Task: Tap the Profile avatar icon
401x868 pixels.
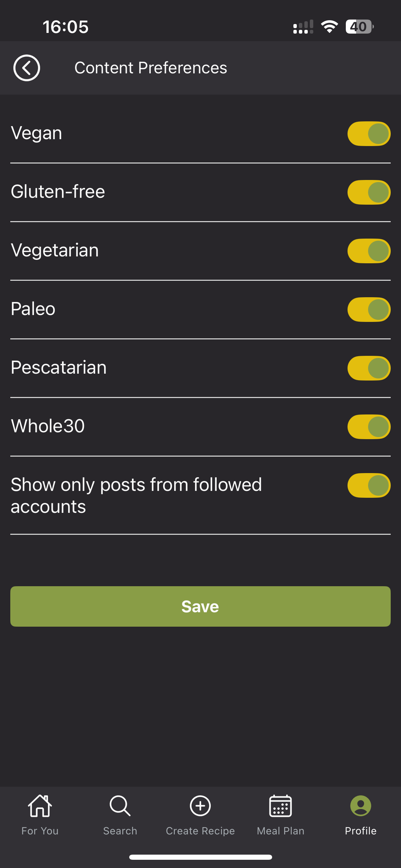Action: click(x=361, y=806)
